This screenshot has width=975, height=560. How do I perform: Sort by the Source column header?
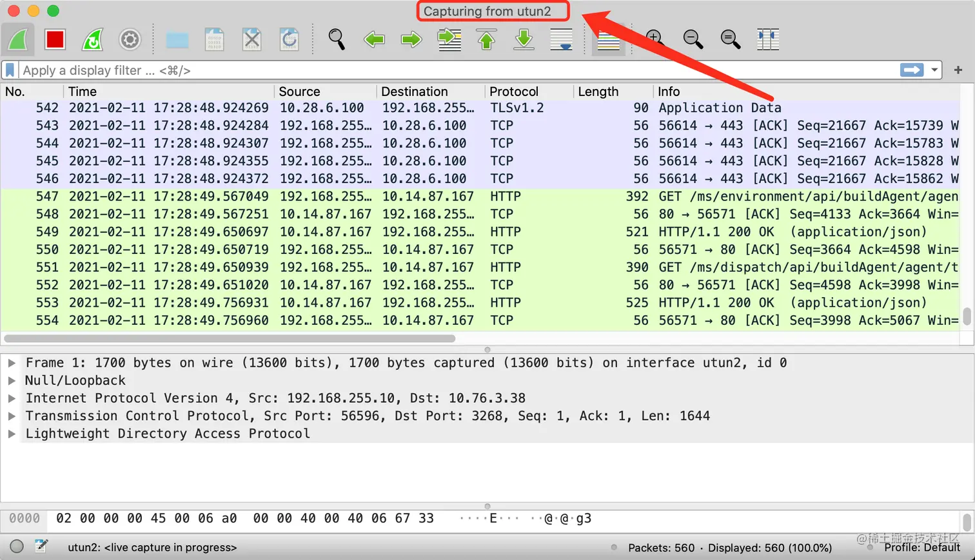(326, 92)
